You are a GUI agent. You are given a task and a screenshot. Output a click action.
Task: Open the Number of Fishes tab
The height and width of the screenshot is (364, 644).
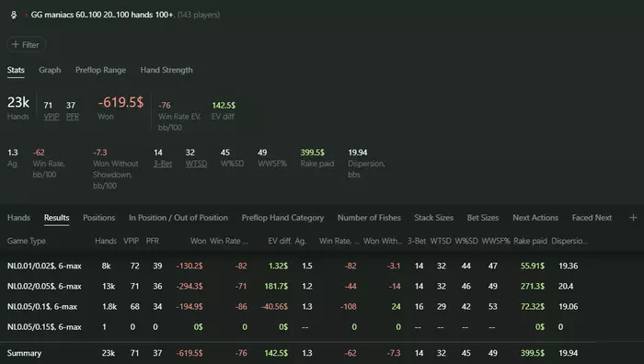point(369,218)
